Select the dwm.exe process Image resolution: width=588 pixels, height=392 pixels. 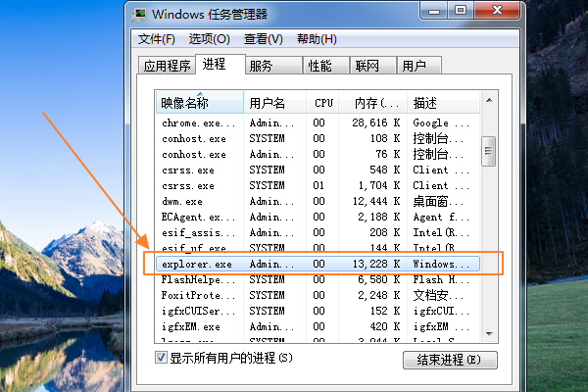coord(318,202)
